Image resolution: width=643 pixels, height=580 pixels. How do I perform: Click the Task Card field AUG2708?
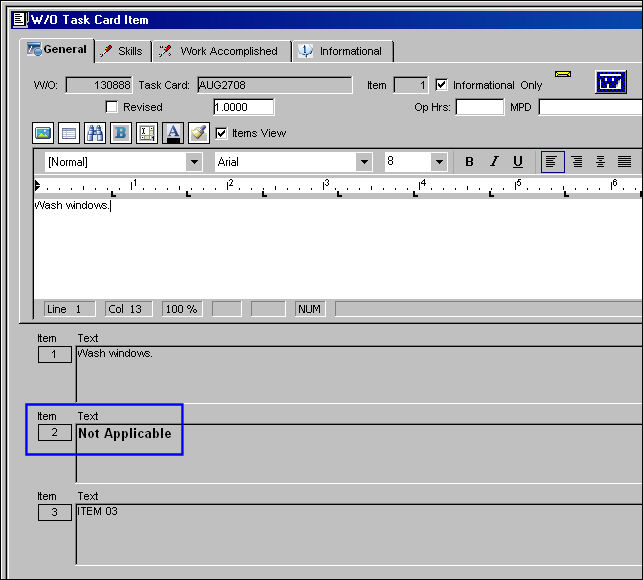[x=274, y=85]
